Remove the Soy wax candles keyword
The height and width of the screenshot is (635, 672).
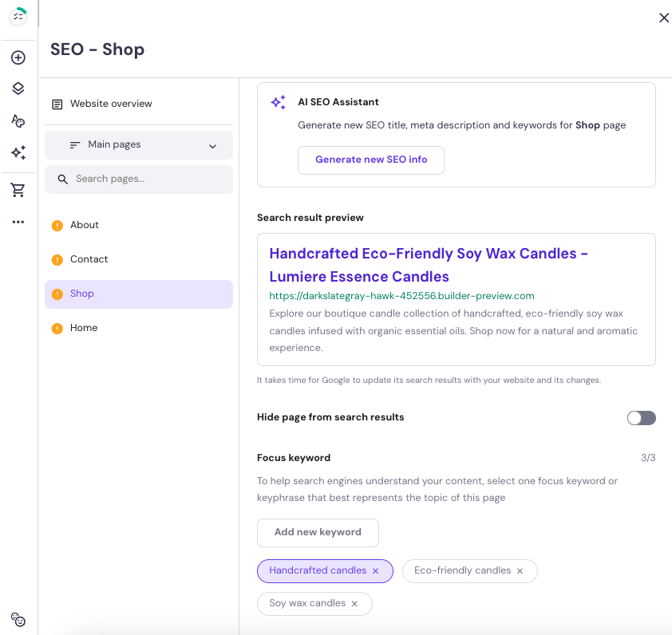(354, 603)
